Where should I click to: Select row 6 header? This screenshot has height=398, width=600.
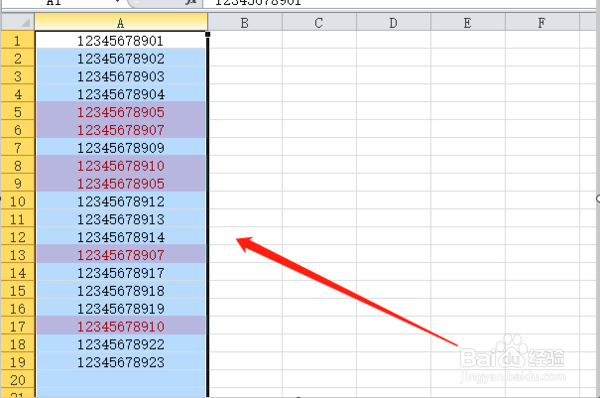(x=18, y=130)
